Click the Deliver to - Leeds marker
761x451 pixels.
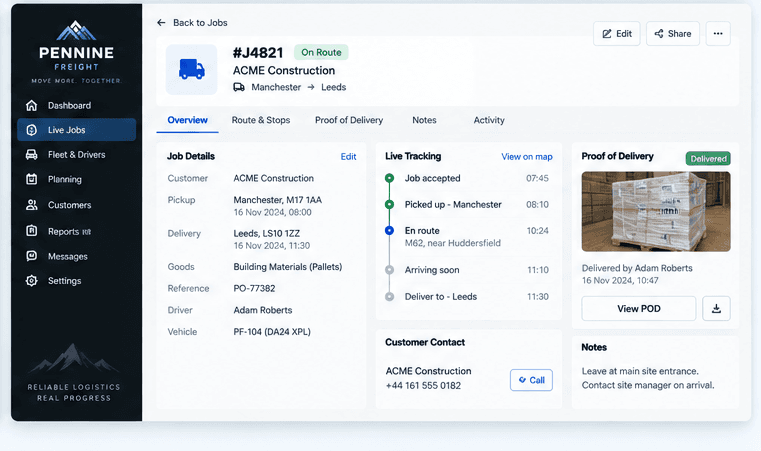coord(389,297)
